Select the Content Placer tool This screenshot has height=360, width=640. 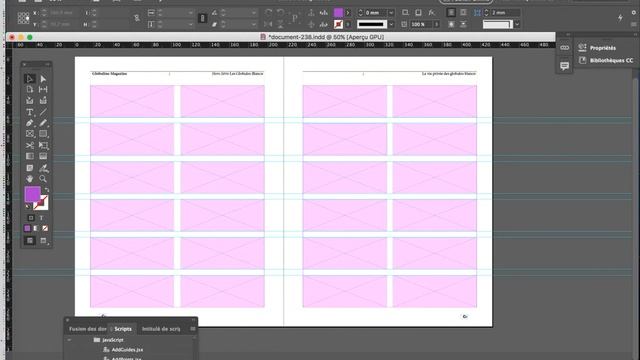(43, 100)
